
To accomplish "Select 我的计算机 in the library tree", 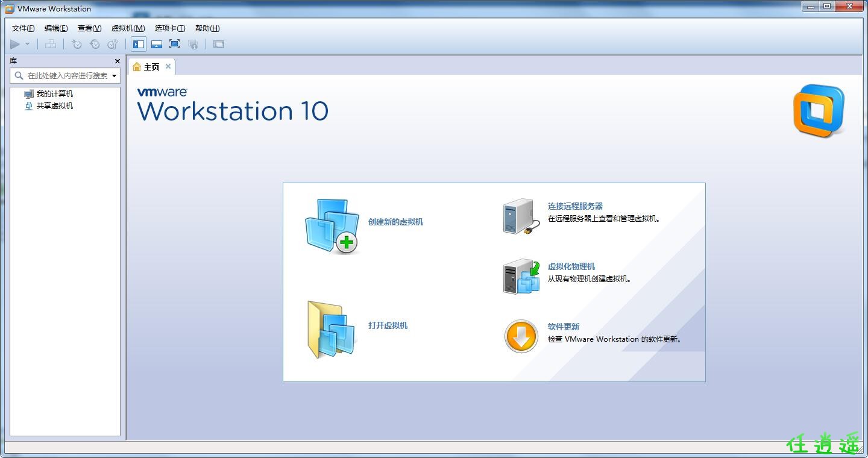I will tap(54, 94).
